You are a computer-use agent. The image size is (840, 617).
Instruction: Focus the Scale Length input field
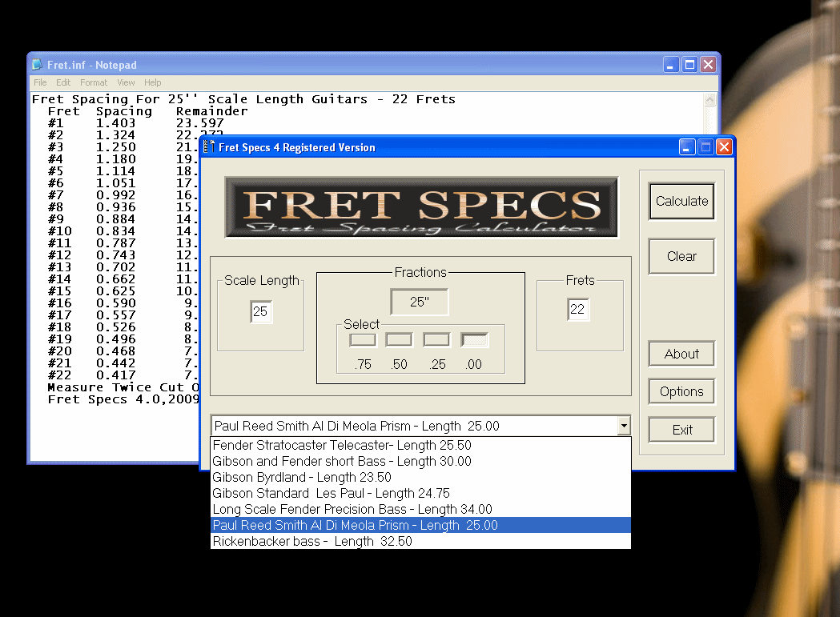(261, 312)
